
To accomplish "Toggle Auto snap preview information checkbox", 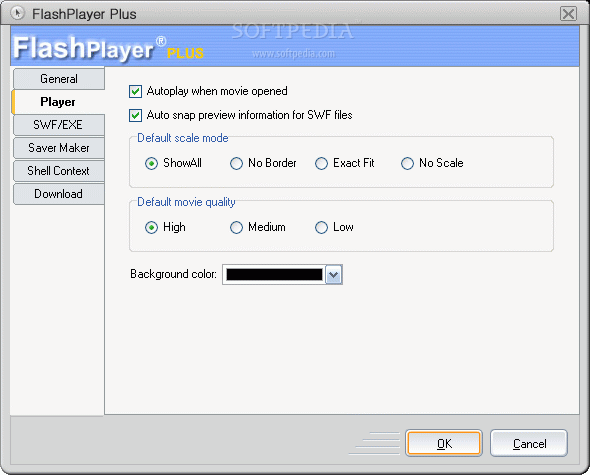I will pyautogui.click(x=135, y=115).
